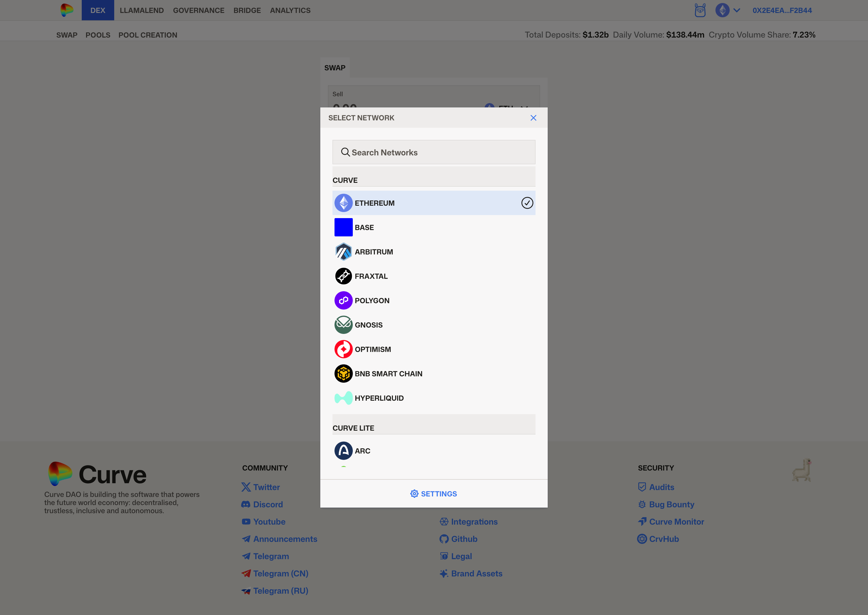
Task: Open Bug Bounty link
Action: (x=666, y=505)
